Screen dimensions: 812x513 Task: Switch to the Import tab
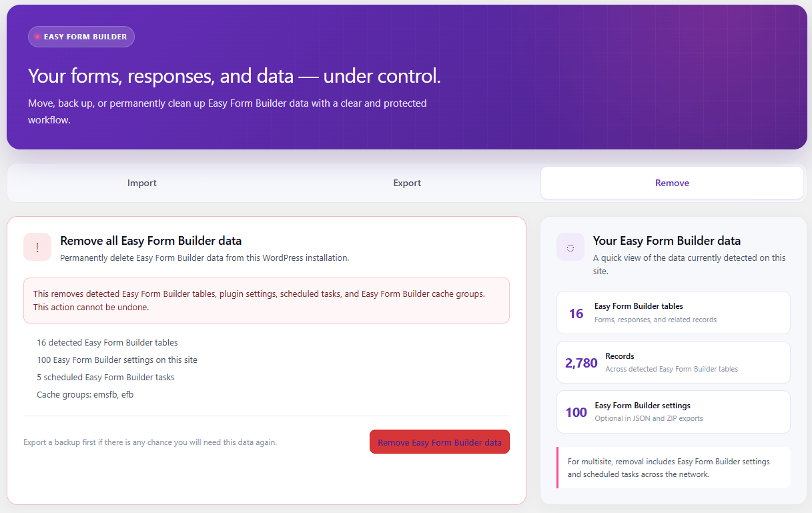point(142,183)
